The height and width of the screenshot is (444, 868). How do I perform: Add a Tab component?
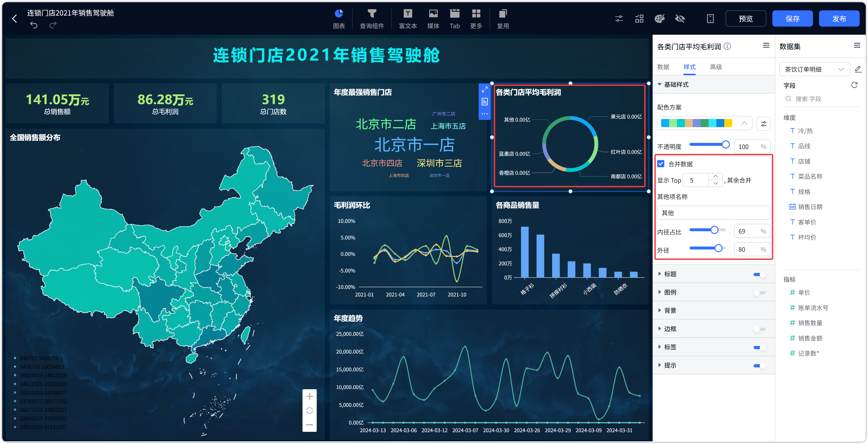pos(455,19)
